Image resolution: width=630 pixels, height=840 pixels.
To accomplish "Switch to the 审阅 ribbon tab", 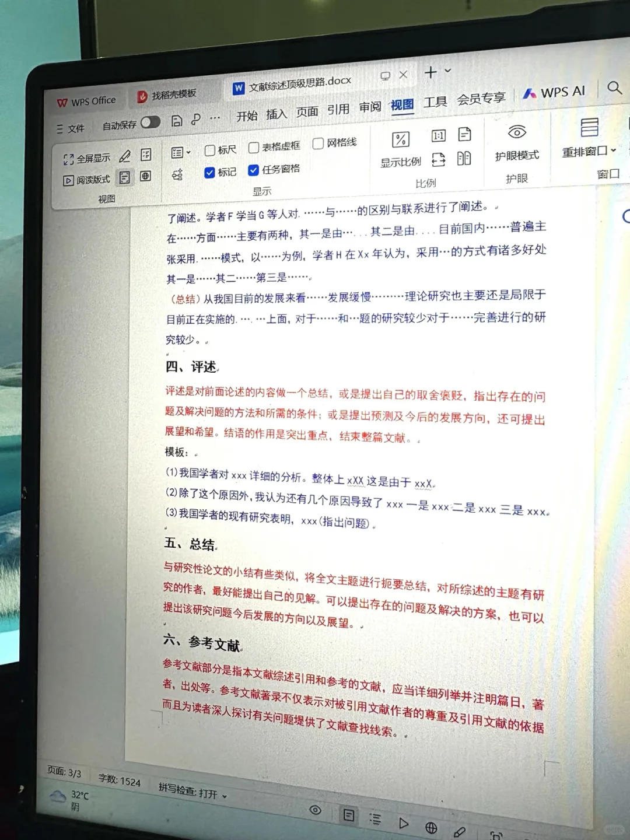I will pos(370,108).
